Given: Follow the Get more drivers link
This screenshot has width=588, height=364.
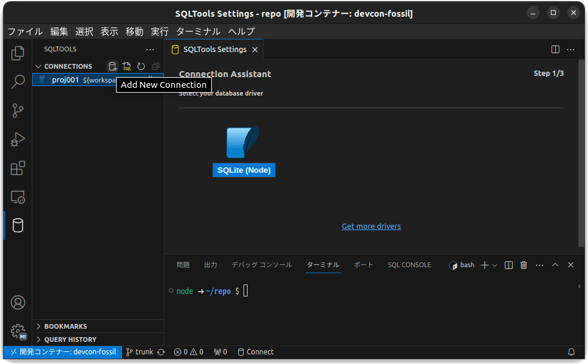Looking at the screenshot, I should click(371, 227).
